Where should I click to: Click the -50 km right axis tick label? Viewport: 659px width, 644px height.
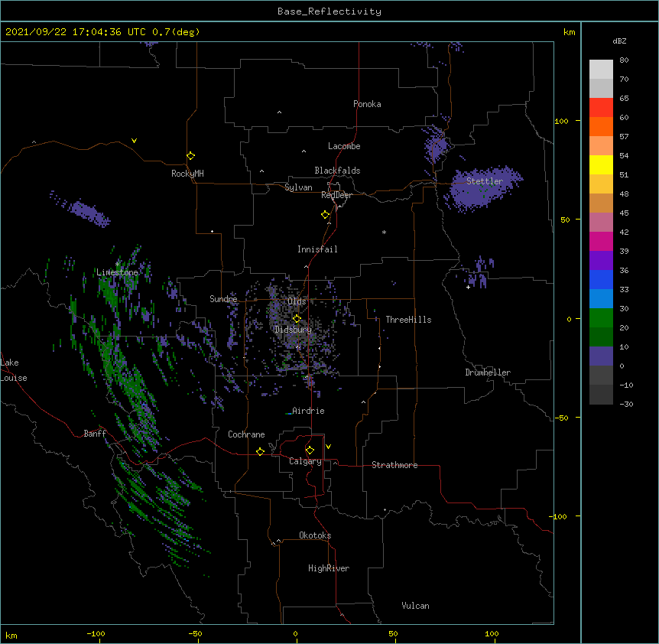[x=561, y=418]
